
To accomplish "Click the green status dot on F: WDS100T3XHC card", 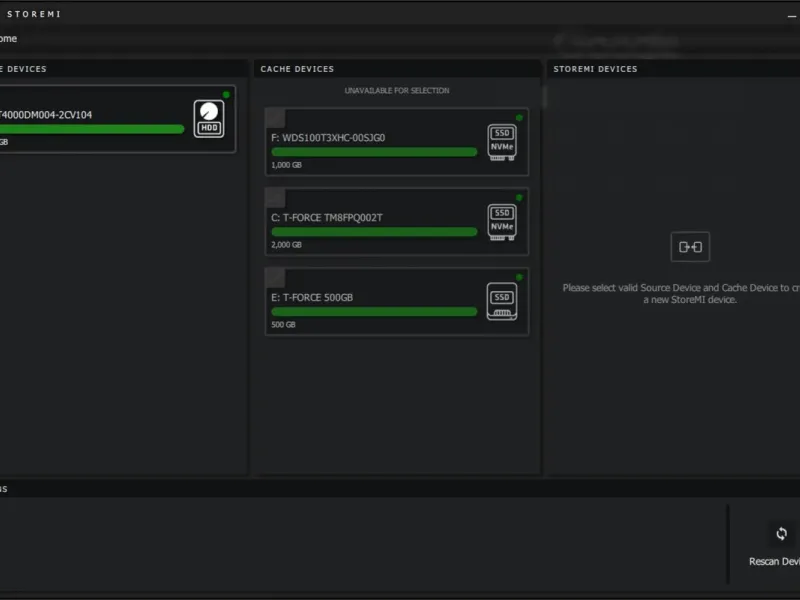I will point(519,118).
